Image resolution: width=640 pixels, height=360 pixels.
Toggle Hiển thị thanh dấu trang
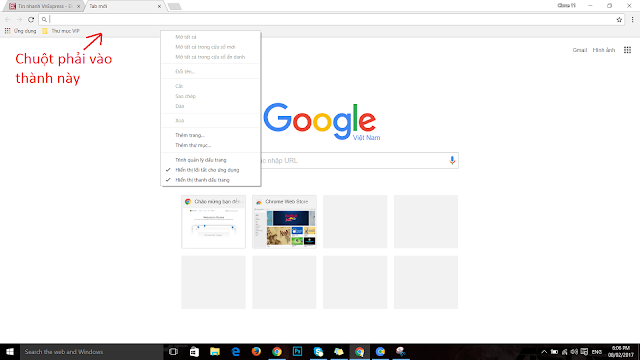(211, 180)
